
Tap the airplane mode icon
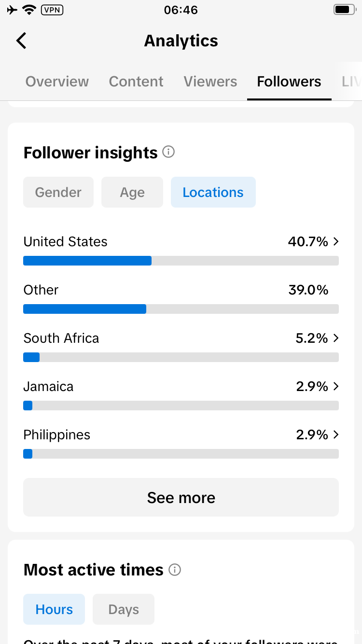(x=13, y=10)
